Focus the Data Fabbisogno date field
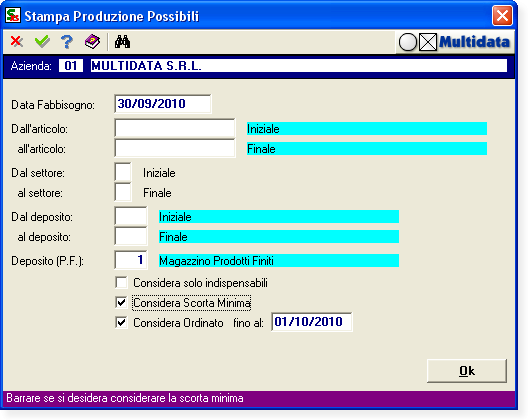 tap(163, 104)
